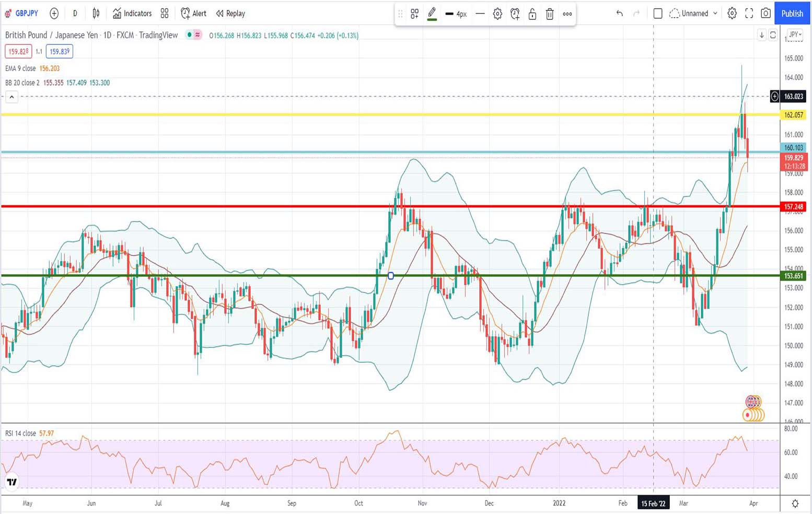Take a chart snapshot with camera icon

[x=765, y=14]
